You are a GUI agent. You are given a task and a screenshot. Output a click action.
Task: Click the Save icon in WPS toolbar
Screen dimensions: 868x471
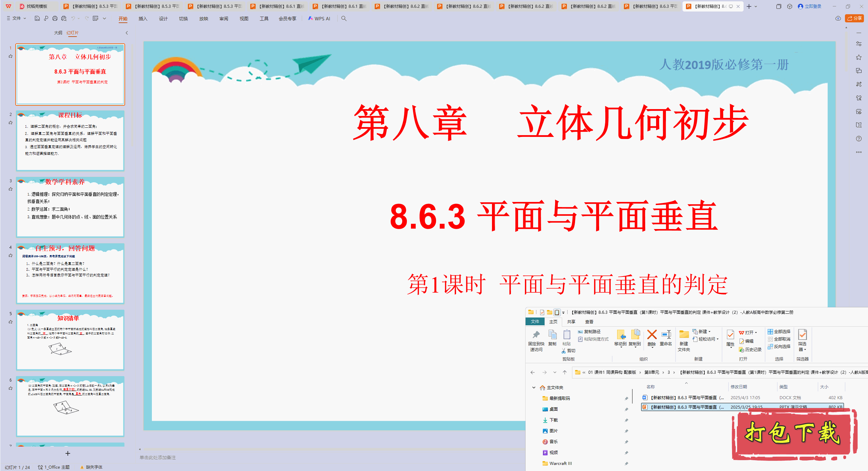coord(37,19)
